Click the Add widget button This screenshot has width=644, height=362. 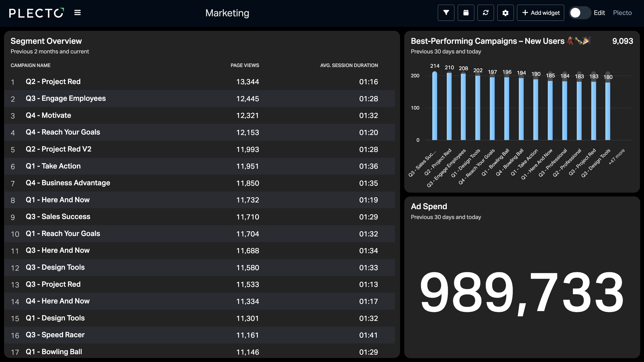coord(540,13)
